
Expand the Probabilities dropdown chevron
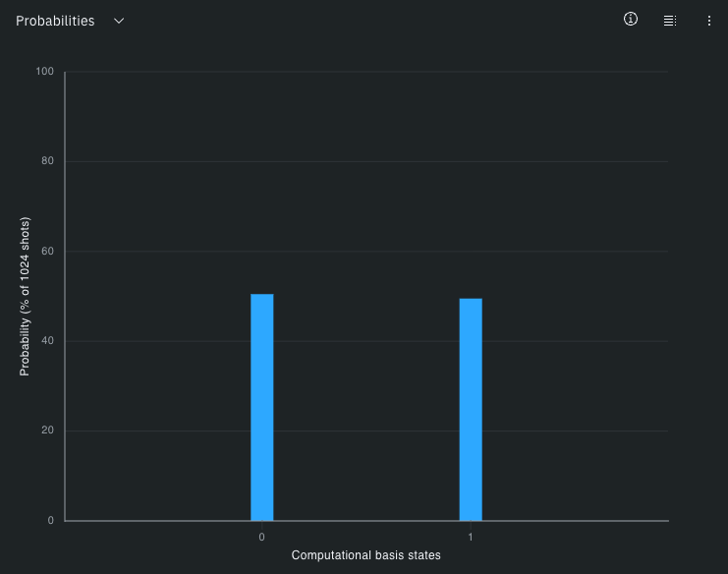119,21
